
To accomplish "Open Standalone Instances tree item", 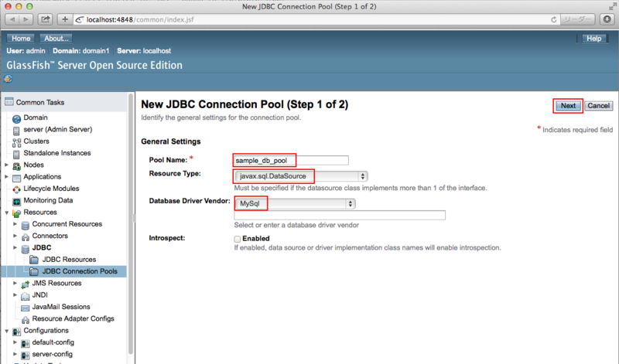I will (57, 153).
